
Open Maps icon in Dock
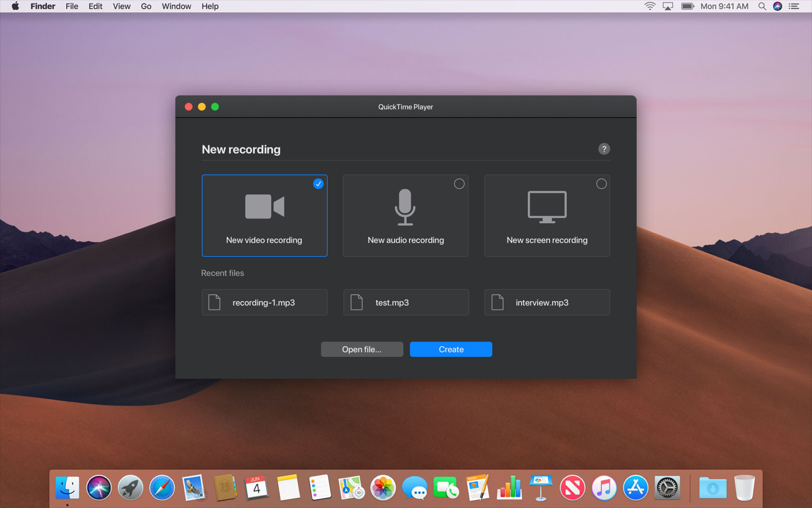pos(351,488)
